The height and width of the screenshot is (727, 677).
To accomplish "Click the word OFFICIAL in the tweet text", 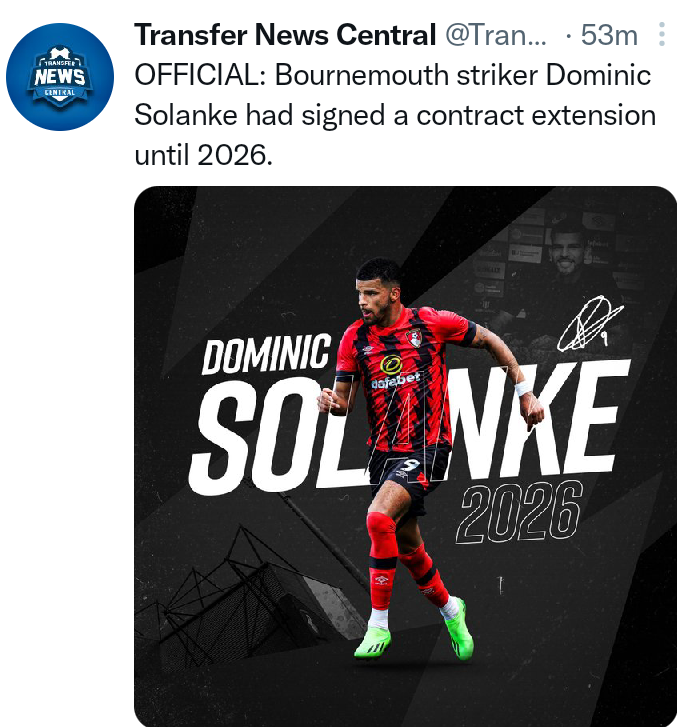I will tap(197, 75).
